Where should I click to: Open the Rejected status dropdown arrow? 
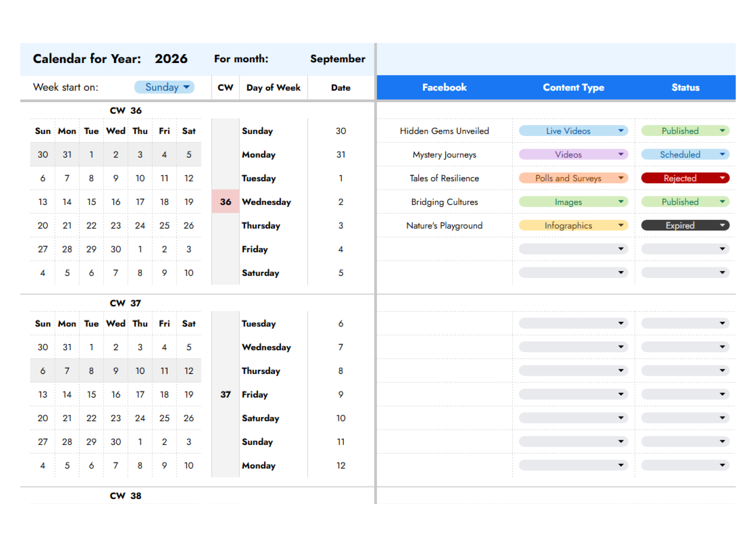click(x=722, y=178)
